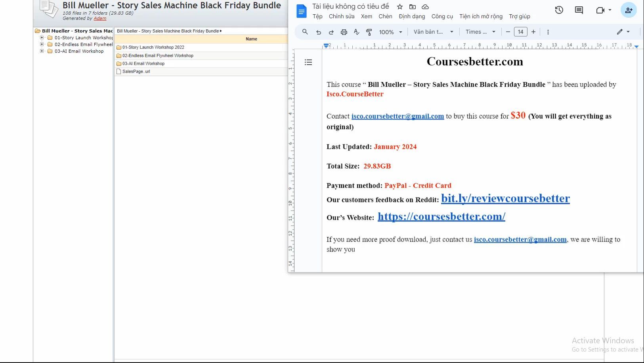Open version history clock icon
The image size is (644, 363).
559,10
